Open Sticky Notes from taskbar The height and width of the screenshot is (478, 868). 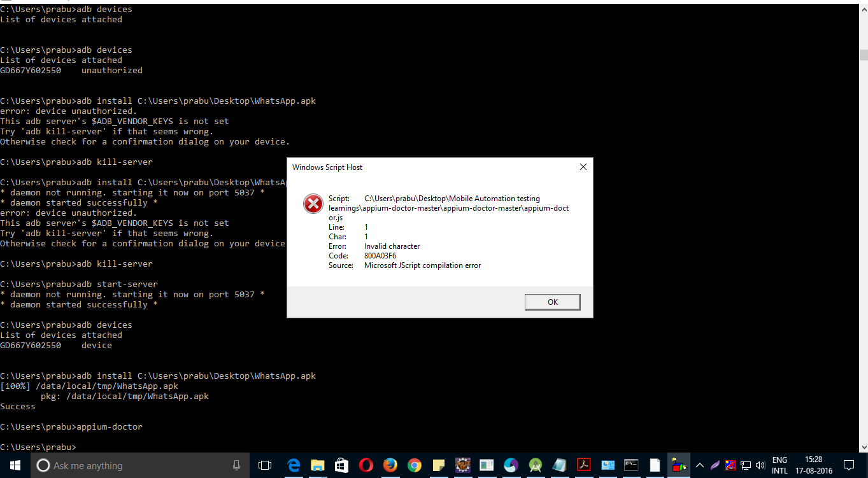coord(438,465)
